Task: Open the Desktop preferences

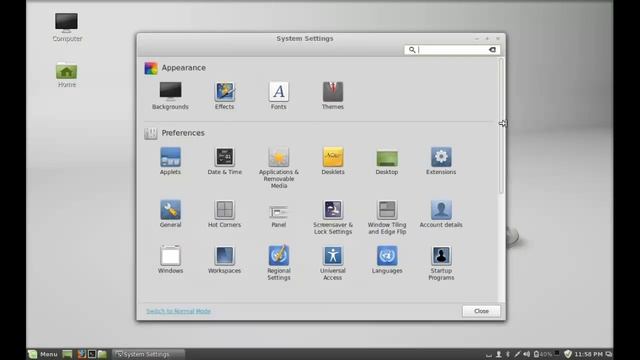Action: point(387,161)
